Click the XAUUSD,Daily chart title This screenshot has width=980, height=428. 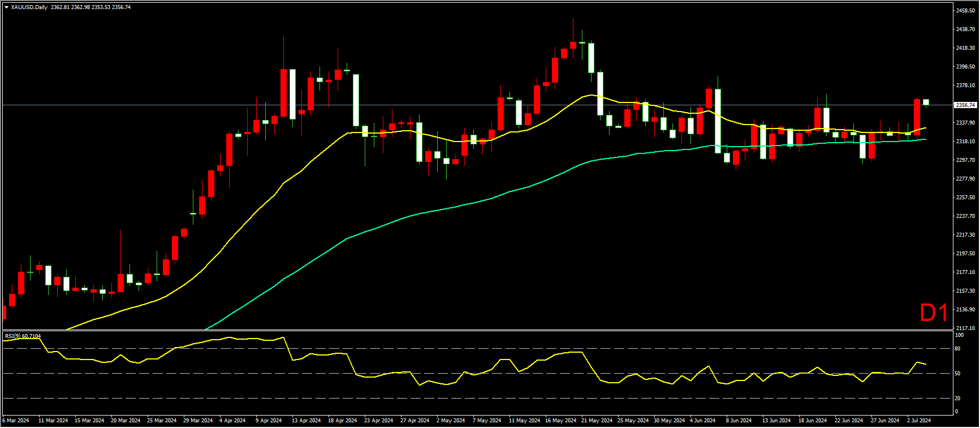(29, 7)
